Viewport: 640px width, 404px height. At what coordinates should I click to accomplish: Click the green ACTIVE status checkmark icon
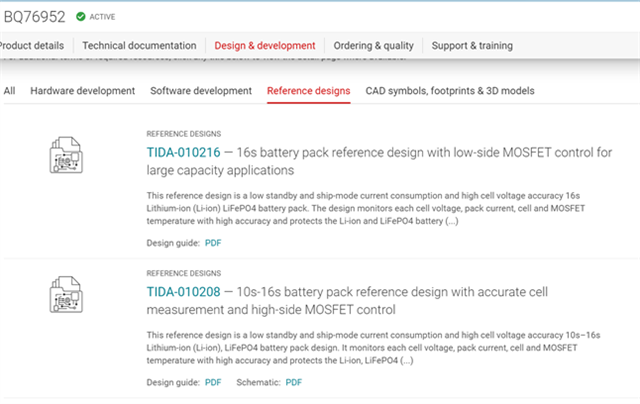point(81,16)
